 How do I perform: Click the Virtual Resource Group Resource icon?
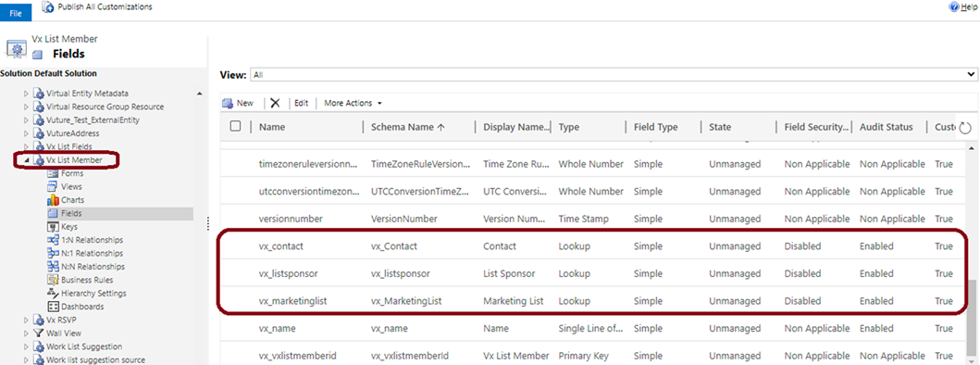40,107
